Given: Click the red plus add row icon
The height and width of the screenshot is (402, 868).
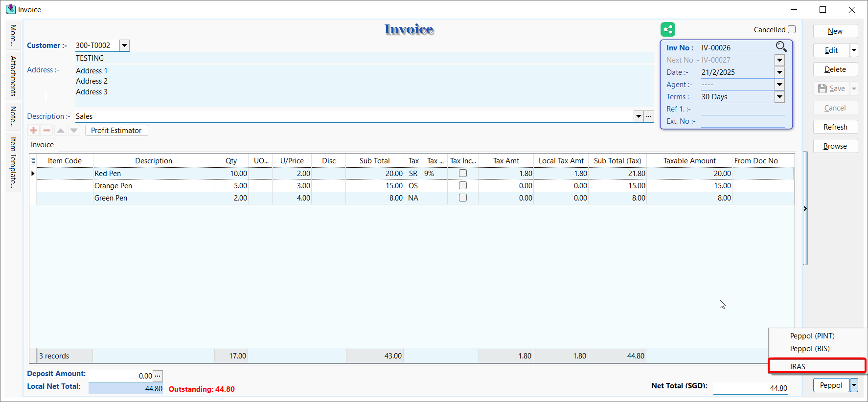Looking at the screenshot, I should coord(34,131).
